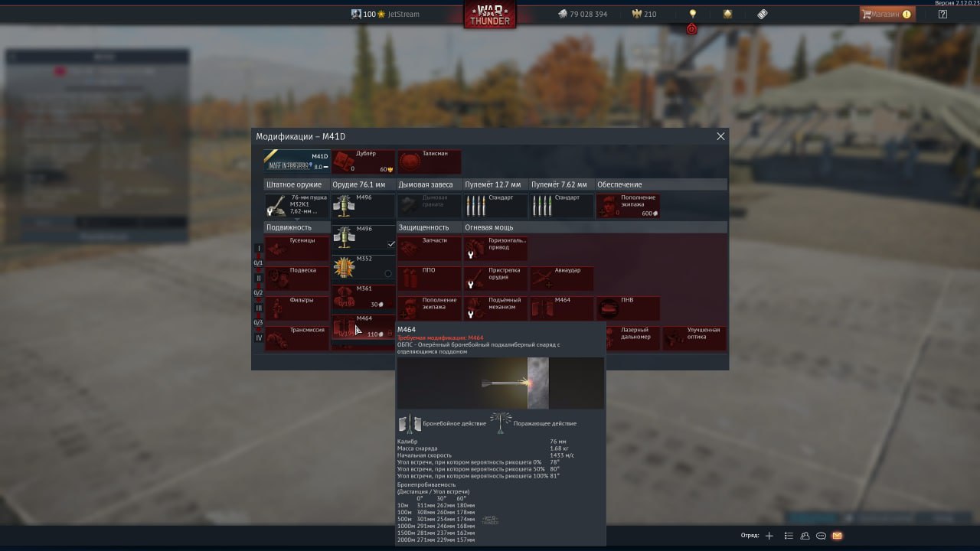The image size is (980, 551).
Task: Select the Пристрелка орудия modification
Action: [495, 279]
